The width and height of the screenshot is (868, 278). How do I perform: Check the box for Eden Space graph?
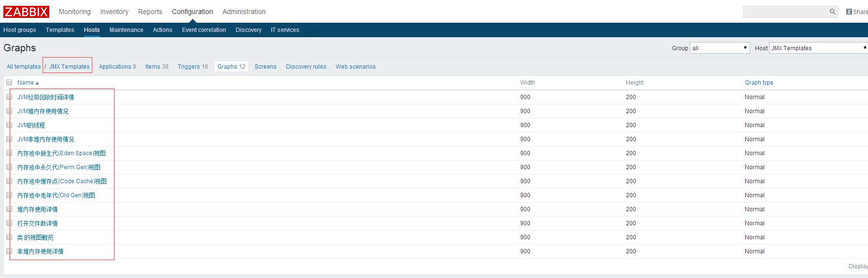(9, 153)
